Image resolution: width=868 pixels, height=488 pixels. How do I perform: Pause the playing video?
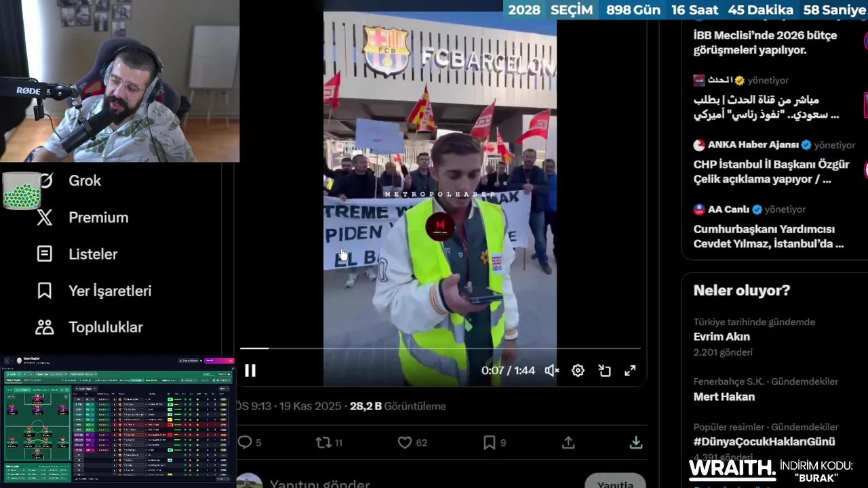(x=250, y=371)
